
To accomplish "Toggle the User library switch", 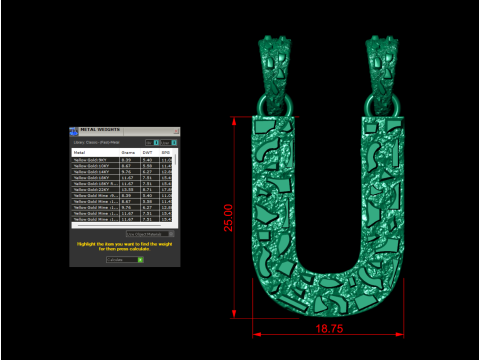I will coord(169,143).
